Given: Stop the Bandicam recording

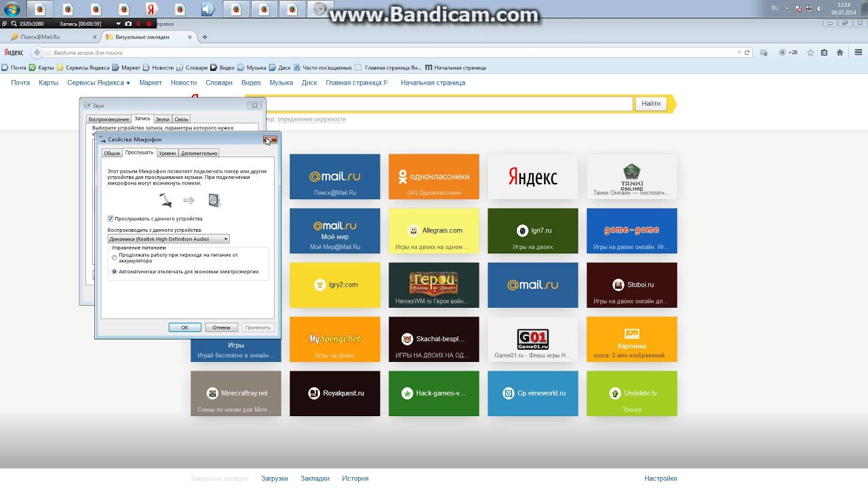Looking at the screenshot, I should pos(149,24).
